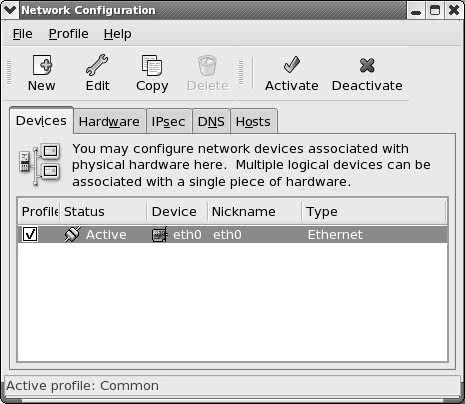465x404 pixels.
Task: Select the eth0 Ethernet row
Action: coord(232,234)
